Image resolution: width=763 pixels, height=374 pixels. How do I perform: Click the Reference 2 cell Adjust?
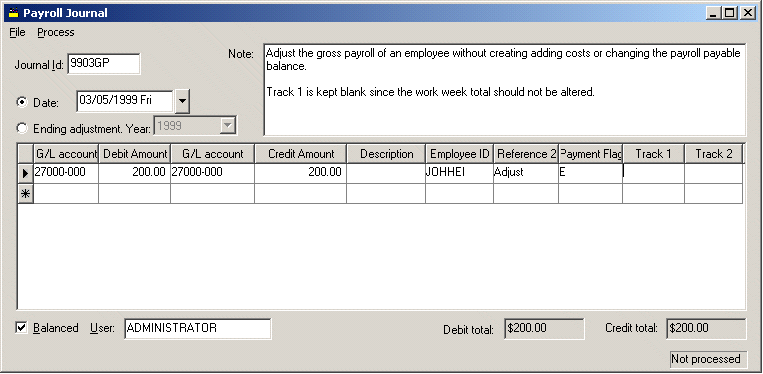point(526,173)
